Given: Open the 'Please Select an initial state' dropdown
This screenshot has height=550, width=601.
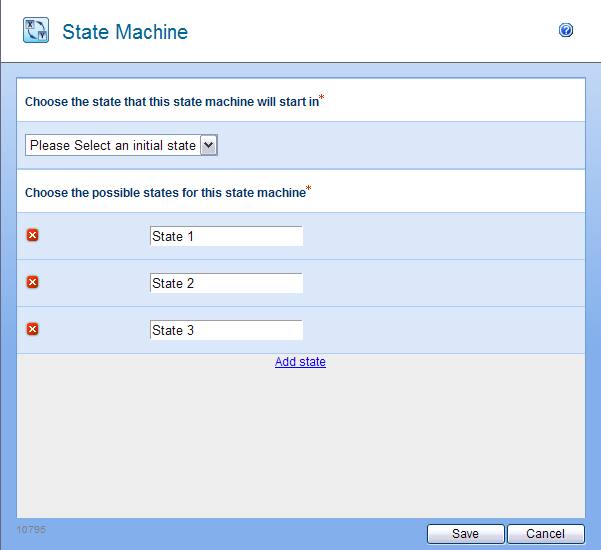Looking at the screenshot, I should click(113, 146).
